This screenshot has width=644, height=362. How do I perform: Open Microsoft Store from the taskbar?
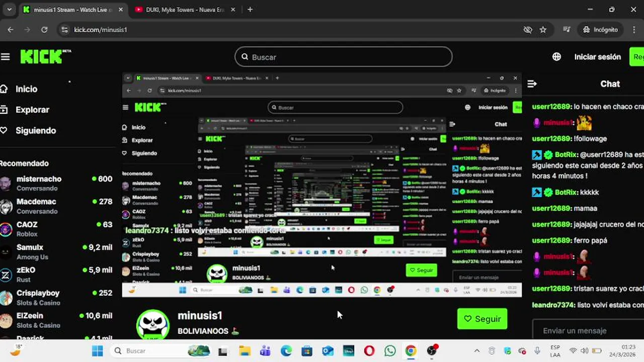(307, 351)
